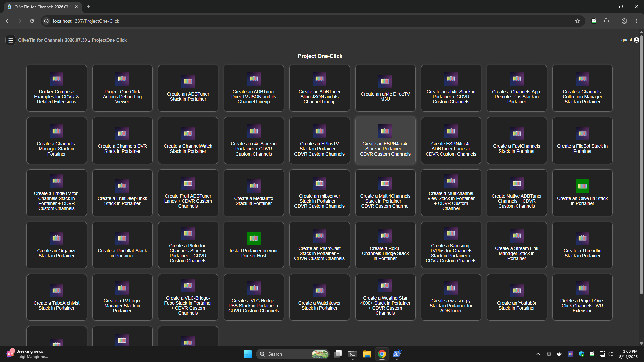Click icon on ChannelWatch Stack card
This screenshot has height=362, width=644.
coord(188,134)
